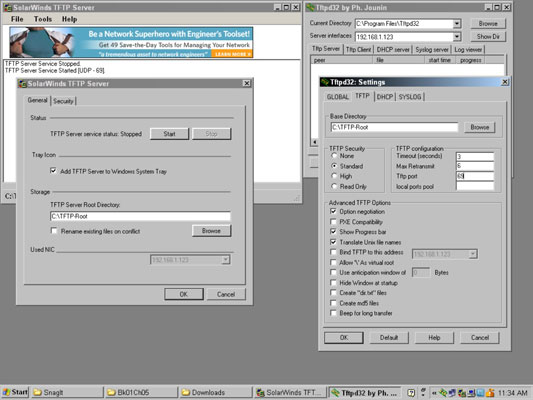Screen dimensions: 533x400
Task: Open the Used NIC dropdown in SolarWinds dialog
Action: [225, 260]
